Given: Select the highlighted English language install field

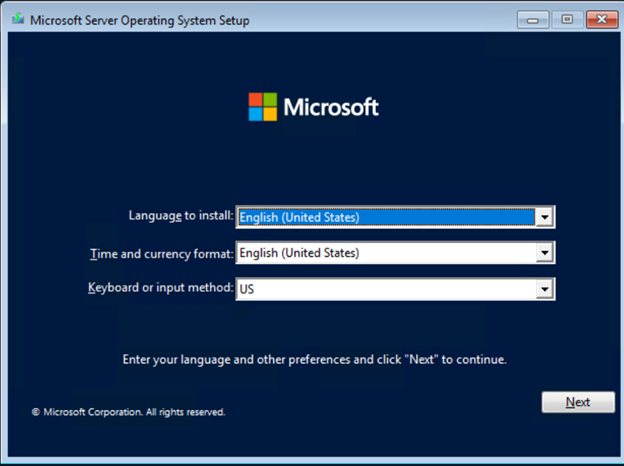Looking at the screenshot, I should [385, 217].
